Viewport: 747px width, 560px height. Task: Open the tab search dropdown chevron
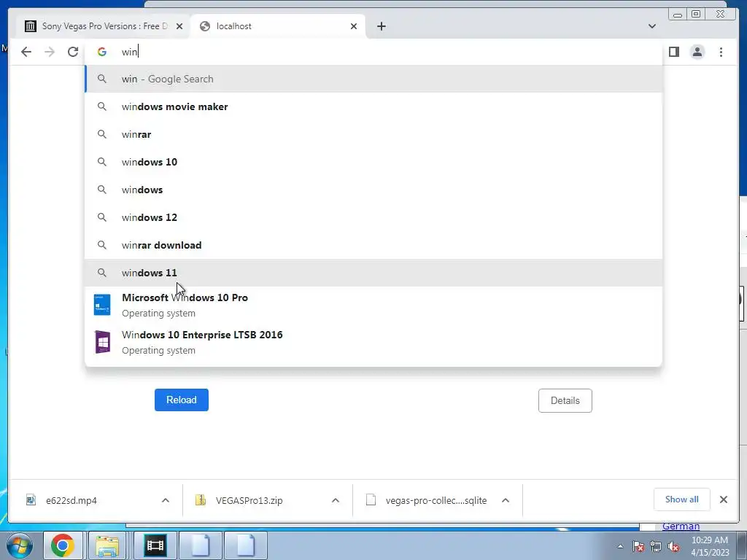(651, 26)
